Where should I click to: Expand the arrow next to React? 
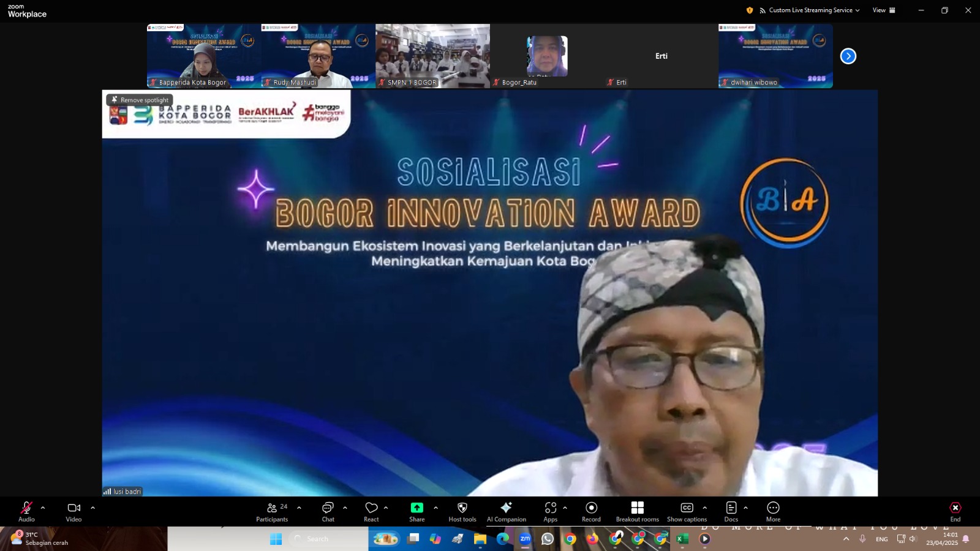pyautogui.click(x=386, y=508)
